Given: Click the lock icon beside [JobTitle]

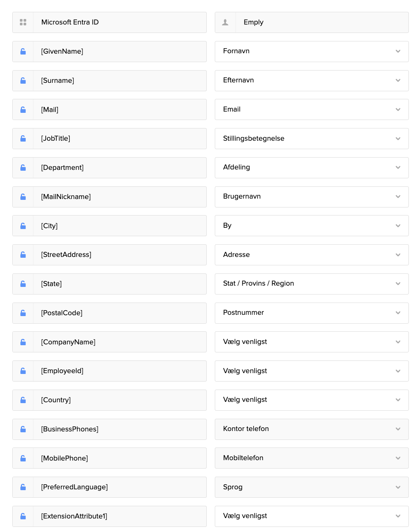Looking at the screenshot, I should [x=23, y=138].
